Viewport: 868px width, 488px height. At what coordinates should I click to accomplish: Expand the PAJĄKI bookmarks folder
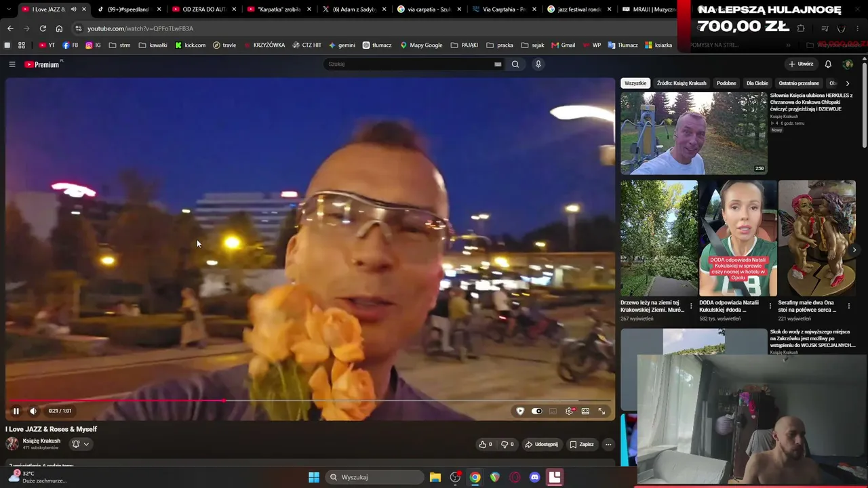point(465,45)
